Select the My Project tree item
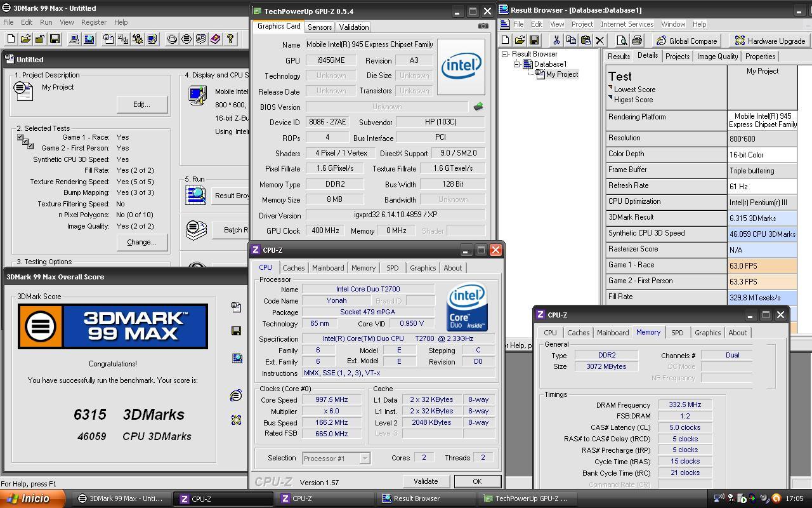 tap(562, 74)
